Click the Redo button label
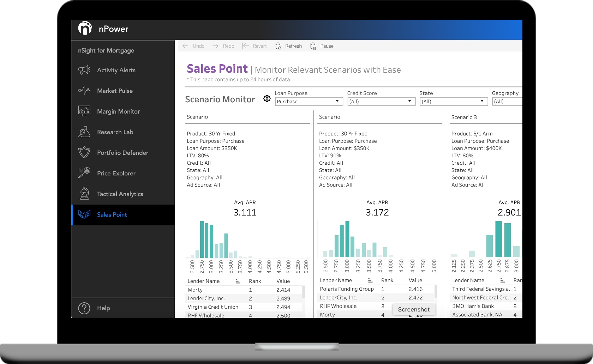Image resolution: width=593 pixels, height=364 pixels. coord(229,46)
